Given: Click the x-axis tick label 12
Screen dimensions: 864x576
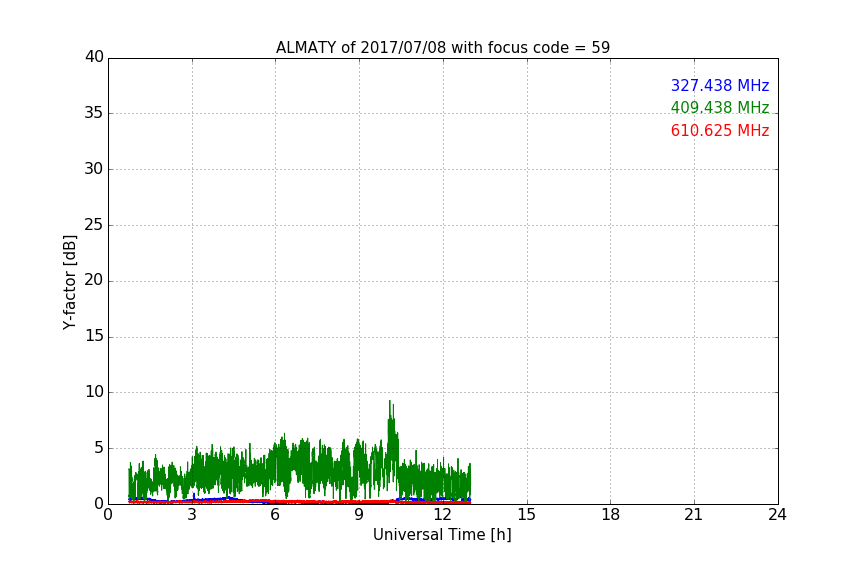Looking at the screenshot, I should [x=443, y=515].
